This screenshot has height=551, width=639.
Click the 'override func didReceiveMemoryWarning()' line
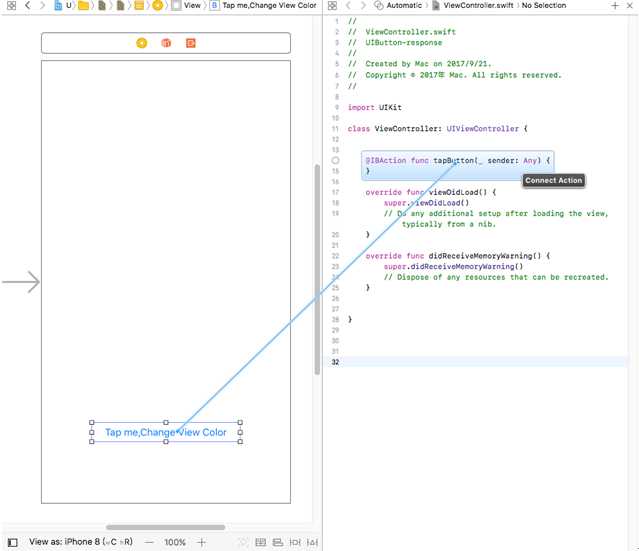(x=458, y=256)
